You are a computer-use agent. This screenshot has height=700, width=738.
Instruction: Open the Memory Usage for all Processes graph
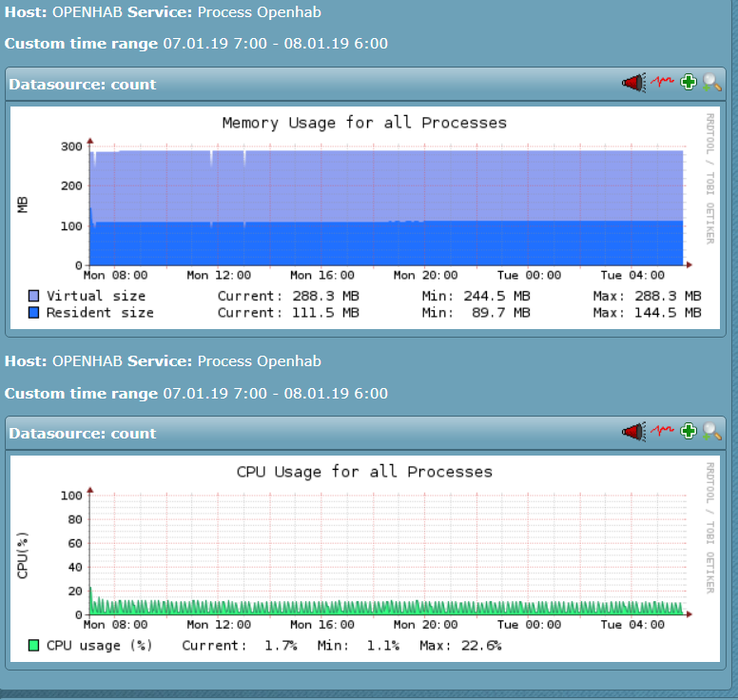click(x=365, y=218)
